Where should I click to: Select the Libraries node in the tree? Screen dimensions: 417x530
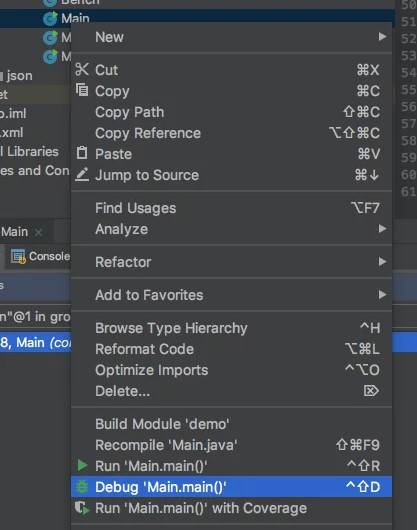[x=29, y=151]
